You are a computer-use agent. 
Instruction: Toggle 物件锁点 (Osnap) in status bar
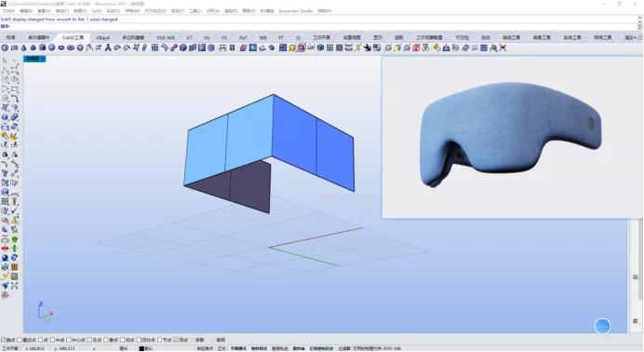coord(259,348)
